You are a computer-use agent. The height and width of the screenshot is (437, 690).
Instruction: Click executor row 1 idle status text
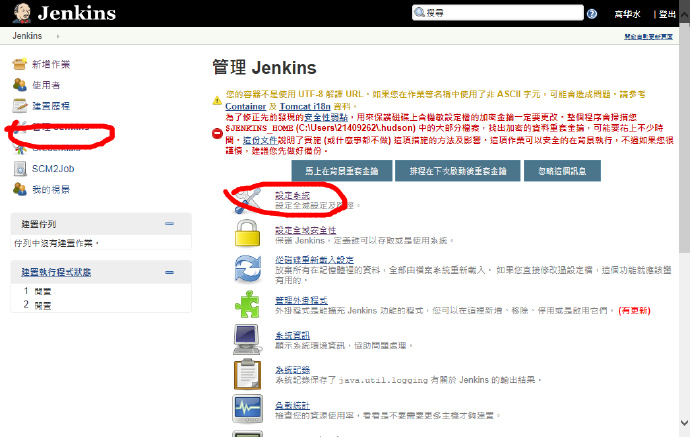pos(43,291)
